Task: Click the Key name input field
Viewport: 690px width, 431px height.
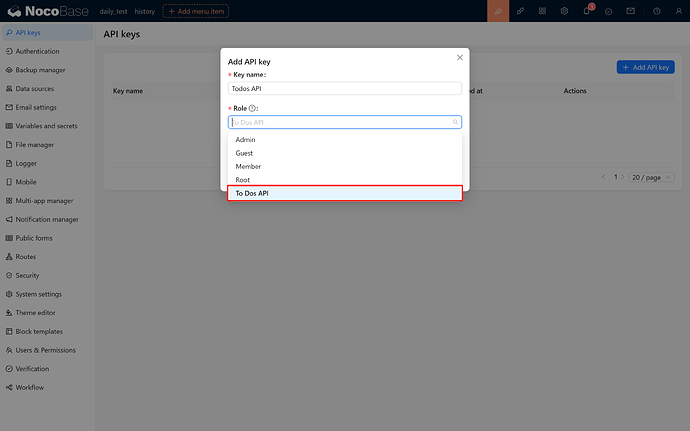Action: 345,88
